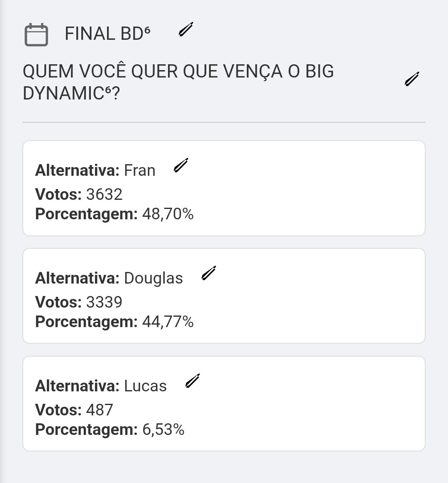Edit the Fran alternative with pencil icon
Screen dimensions: 448x483
[x=181, y=165]
